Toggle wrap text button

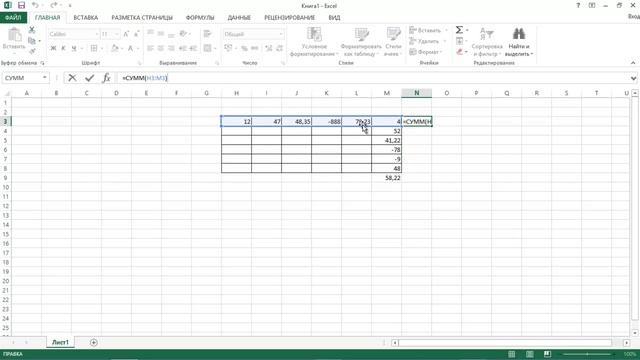(208, 34)
